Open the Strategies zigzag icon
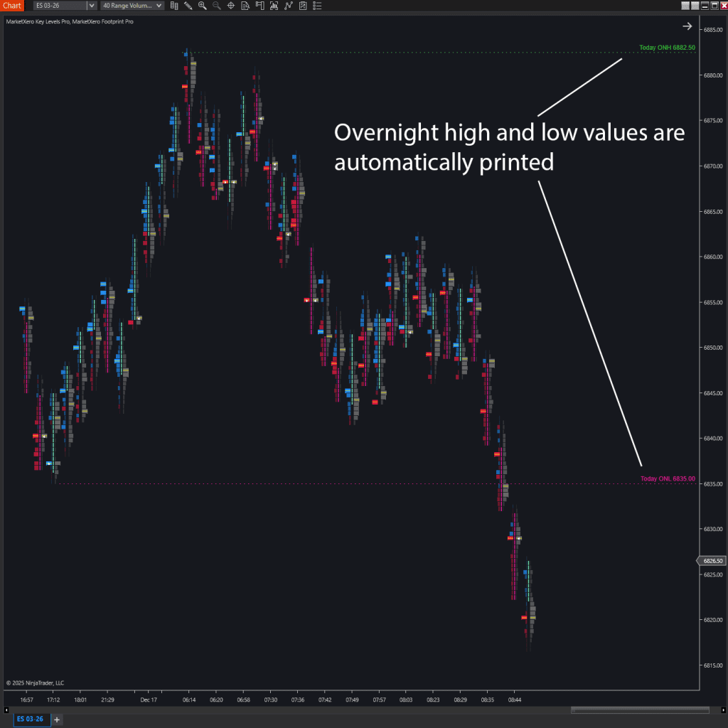Image resolution: width=728 pixels, height=728 pixels. pyautogui.click(x=289, y=6)
